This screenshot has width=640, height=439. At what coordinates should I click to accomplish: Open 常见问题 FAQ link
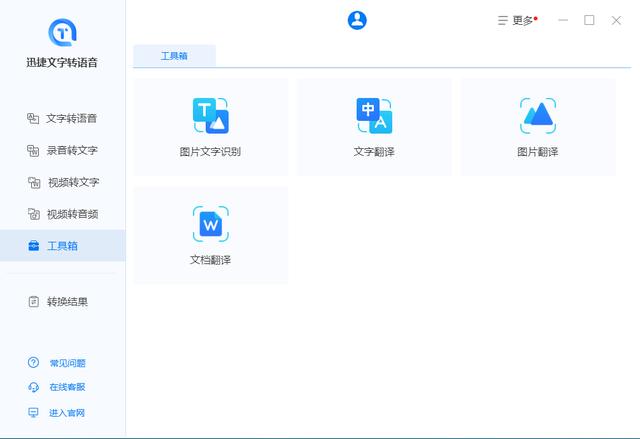67,363
